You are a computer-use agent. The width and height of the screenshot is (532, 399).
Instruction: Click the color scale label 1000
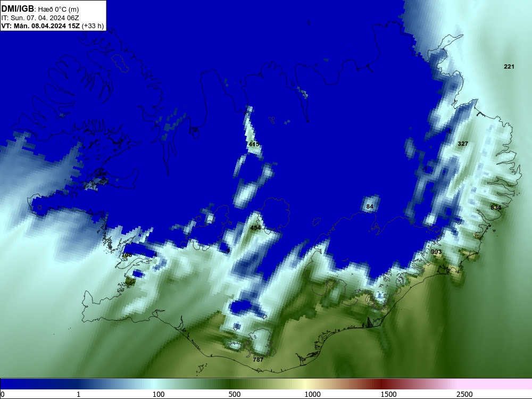pos(312,394)
